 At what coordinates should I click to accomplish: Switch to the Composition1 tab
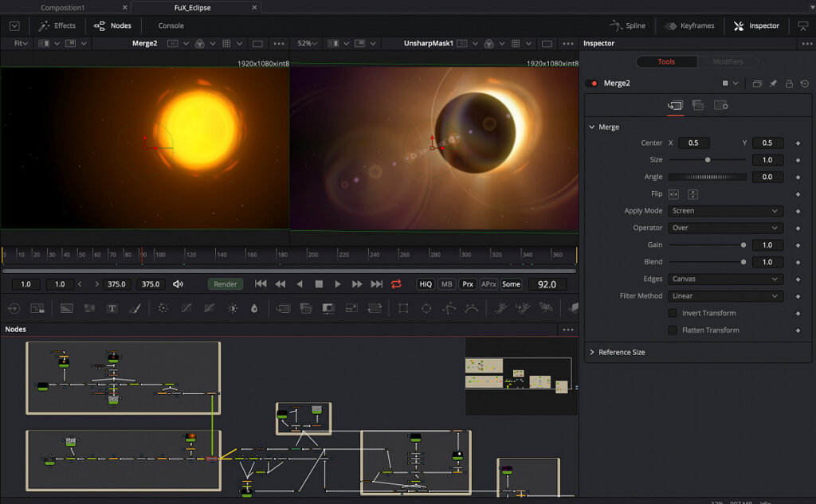[x=63, y=7]
